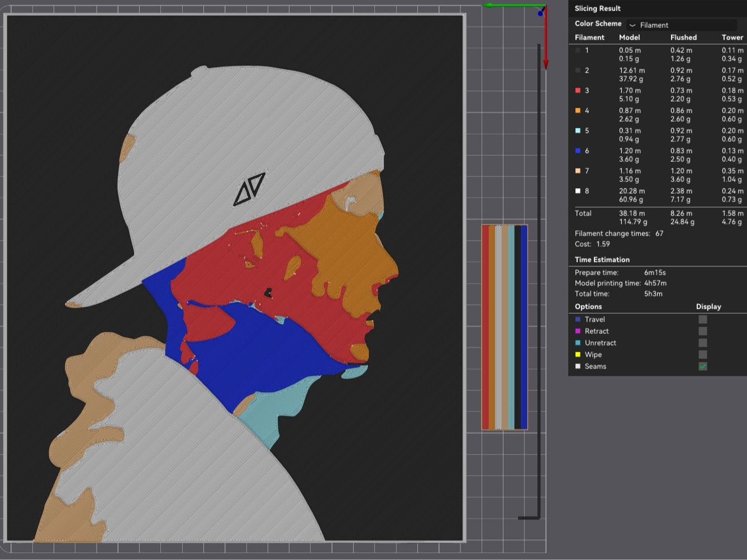The height and width of the screenshot is (560, 747).
Task: Click the white Seams option icon
Action: click(x=578, y=366)
